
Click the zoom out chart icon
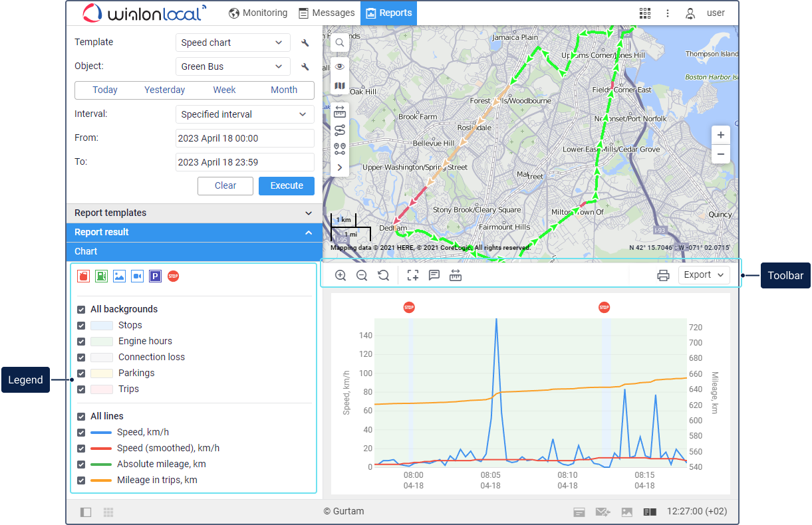pos(362,275)
